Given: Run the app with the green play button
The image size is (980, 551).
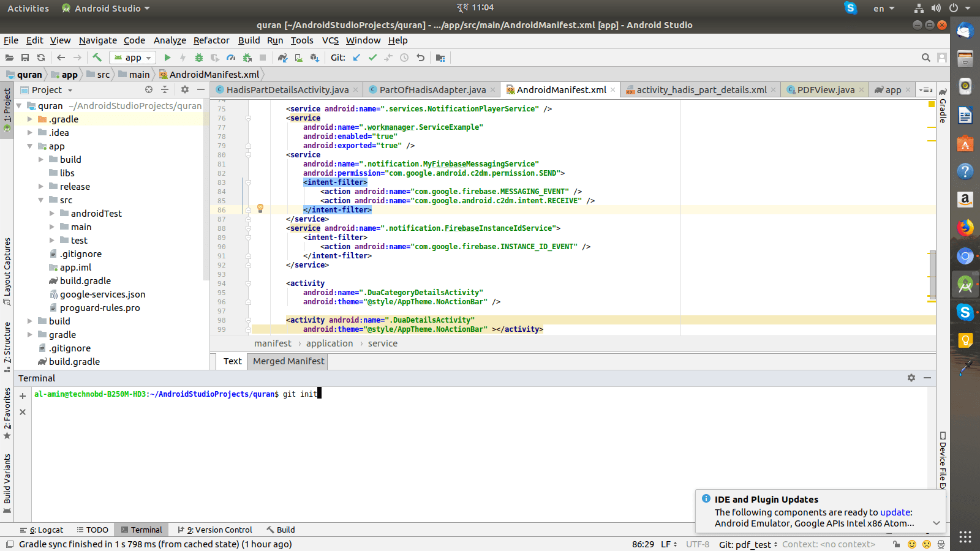Looking at the screenshot, I should tap(167, 58).
